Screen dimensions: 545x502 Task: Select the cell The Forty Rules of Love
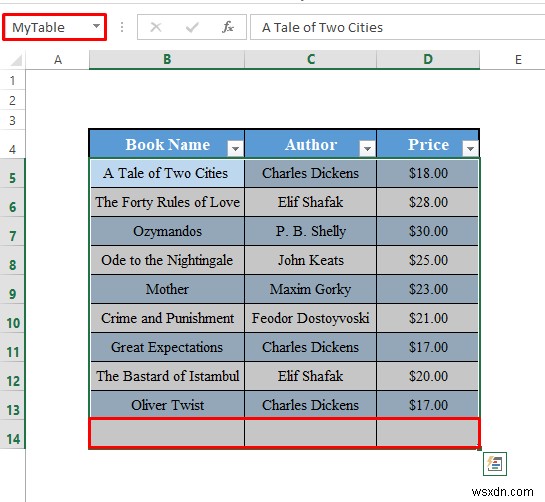point(167,202)
